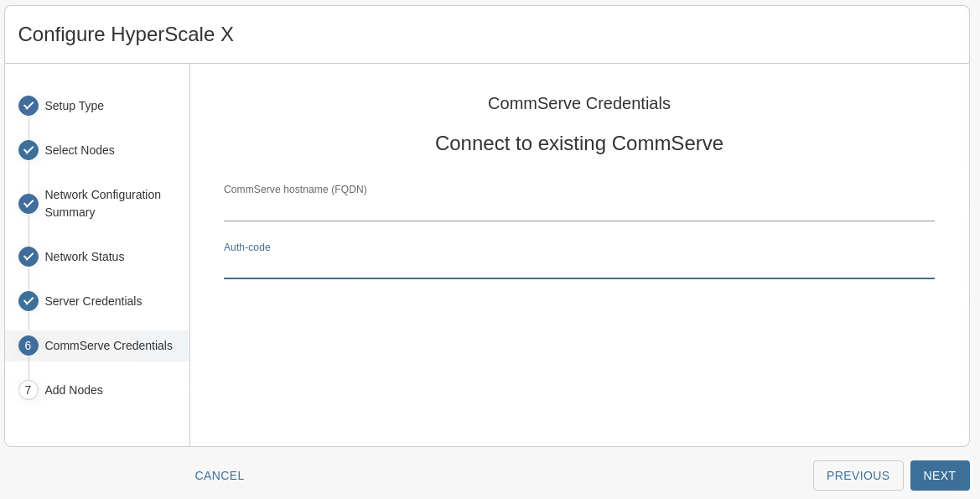Click the Network Status checkmark icon

28,257
